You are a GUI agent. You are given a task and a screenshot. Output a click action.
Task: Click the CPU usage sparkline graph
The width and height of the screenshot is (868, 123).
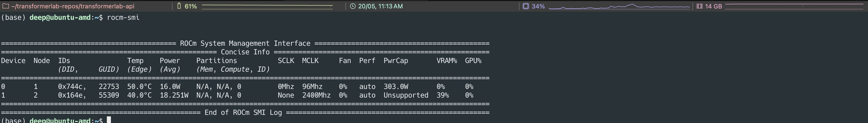click(x=619, y=6)
